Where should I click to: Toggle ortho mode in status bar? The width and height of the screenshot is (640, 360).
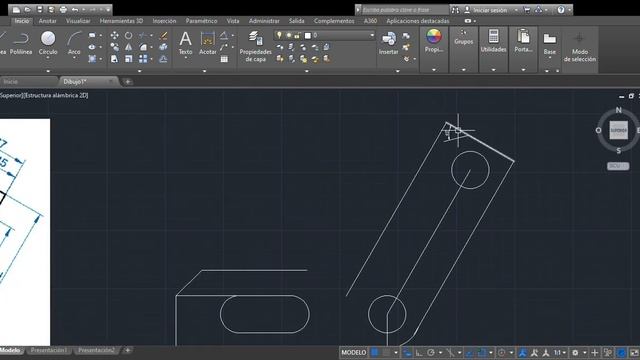419,352
